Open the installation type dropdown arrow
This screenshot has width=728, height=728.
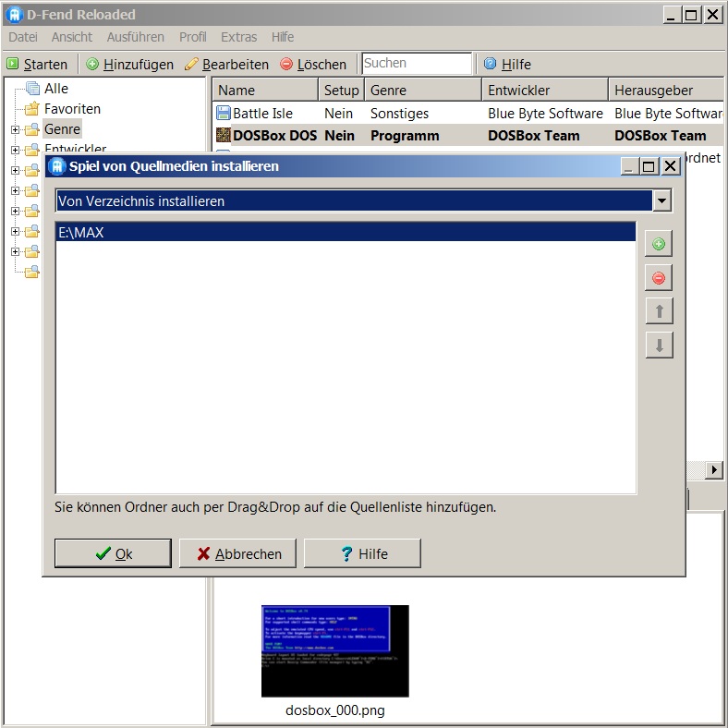pyautogui.click(x=662, y=200)
